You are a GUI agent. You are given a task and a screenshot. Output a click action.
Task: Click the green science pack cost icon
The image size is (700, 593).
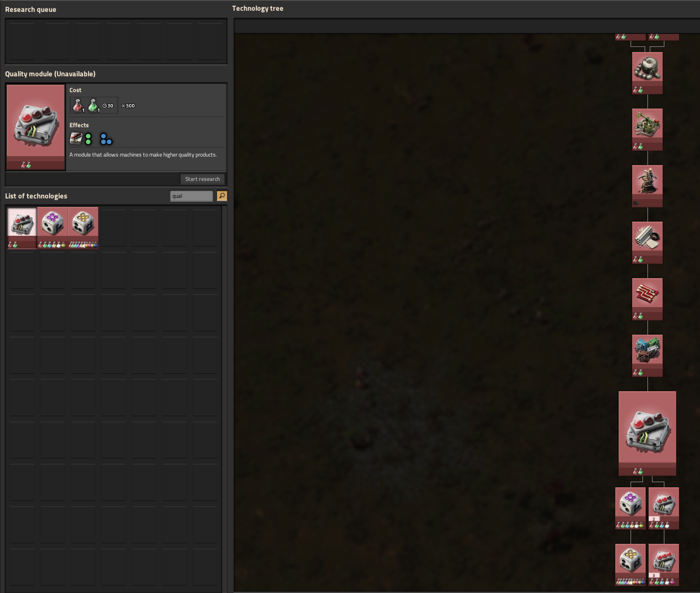tap(93, 106)
